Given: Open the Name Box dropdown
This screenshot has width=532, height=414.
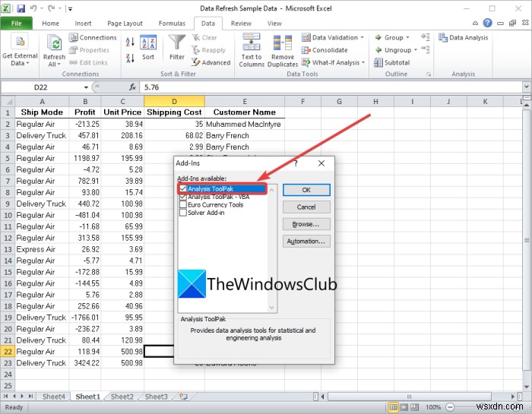Looking at the screenshot, I should pos(86,87).
